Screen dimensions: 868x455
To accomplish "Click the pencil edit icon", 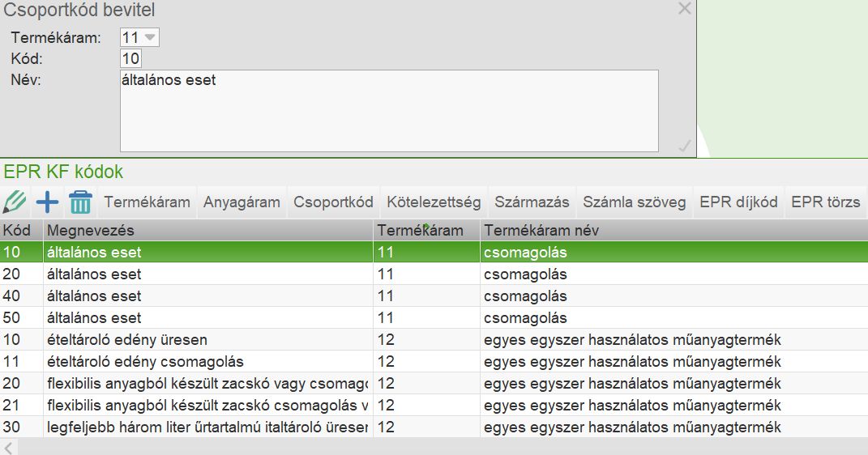I will click(x=15, y=202).
